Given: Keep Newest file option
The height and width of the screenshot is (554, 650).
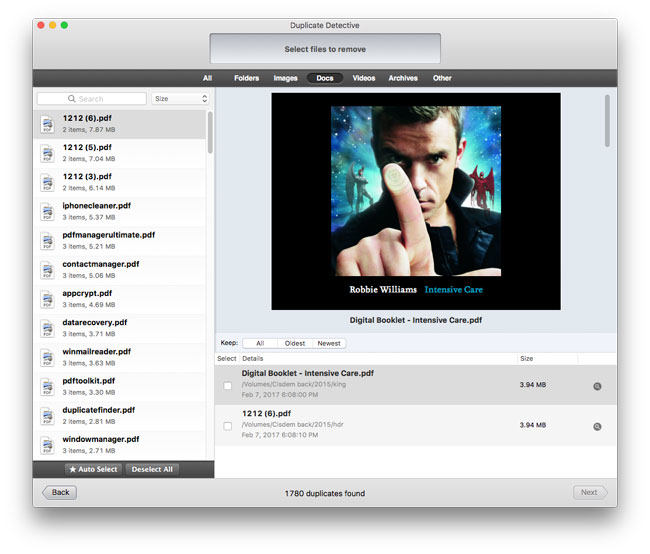Looking at the screenshot, I should [x=329, y=343].
